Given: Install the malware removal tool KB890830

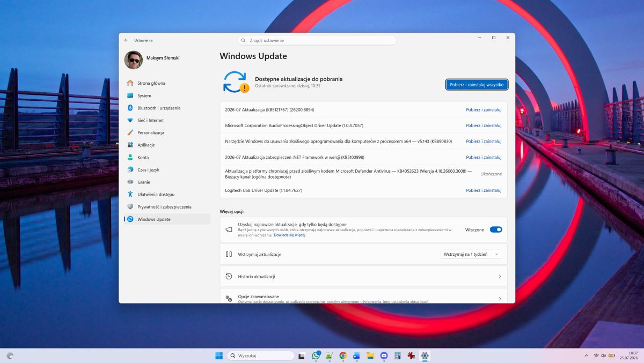Looking at the screenshot, I should click(484, 142).
